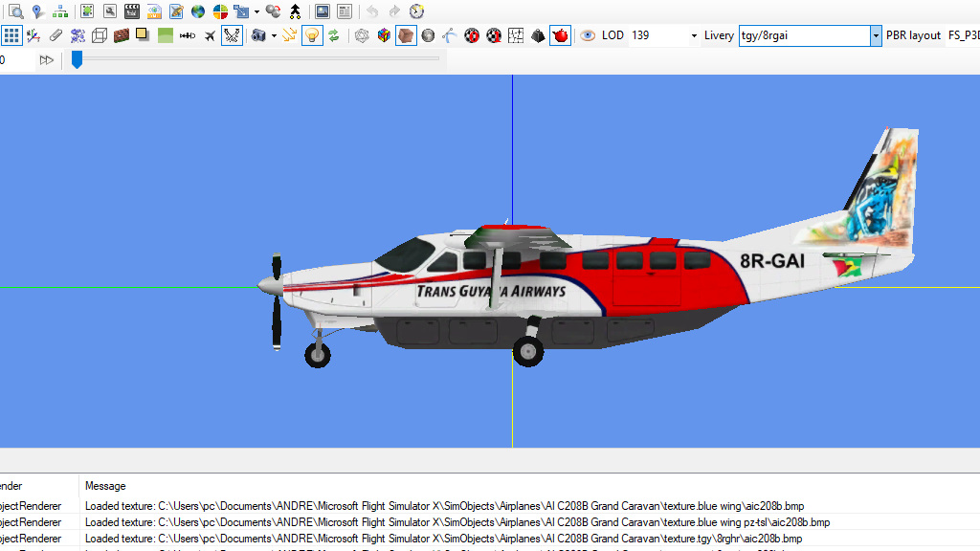Click the XML eye document icon
Image resolution: width=980 pixels, height=551 pixels.
click(x=154, y=11)
